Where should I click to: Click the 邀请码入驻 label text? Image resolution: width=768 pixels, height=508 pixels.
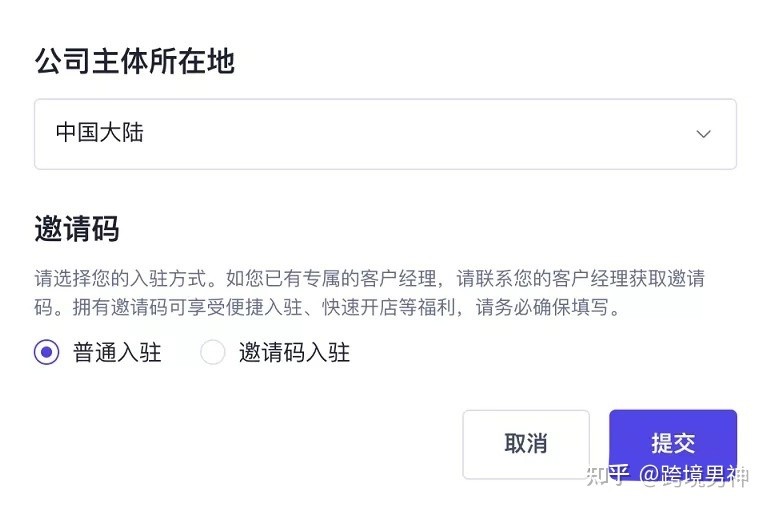[x=294, y=352]
